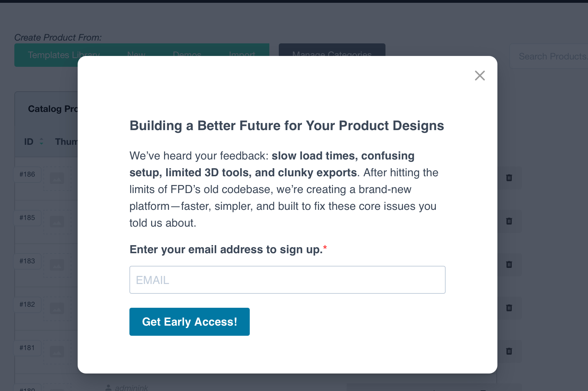Click the #186 product ID badge
The width and height of the screenshot is (588, 391).
(27, 174)
